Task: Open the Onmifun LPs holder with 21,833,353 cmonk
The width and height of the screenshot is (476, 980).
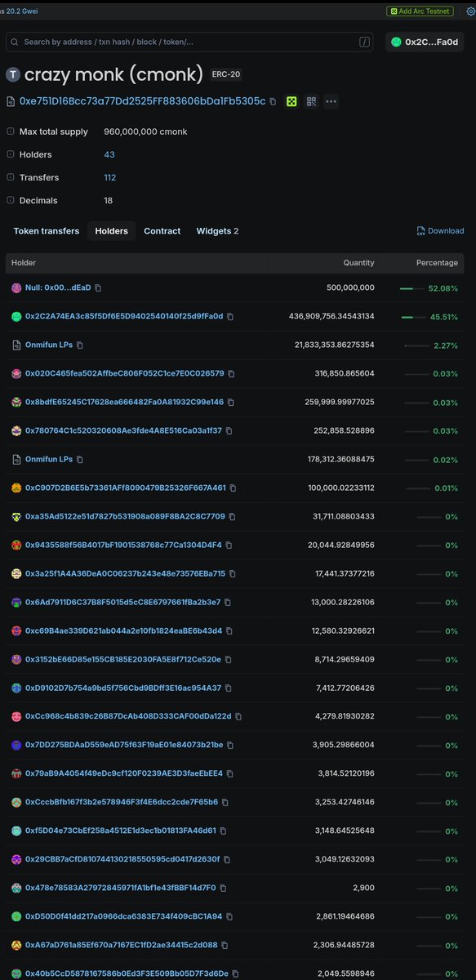Action: point(49,345)
